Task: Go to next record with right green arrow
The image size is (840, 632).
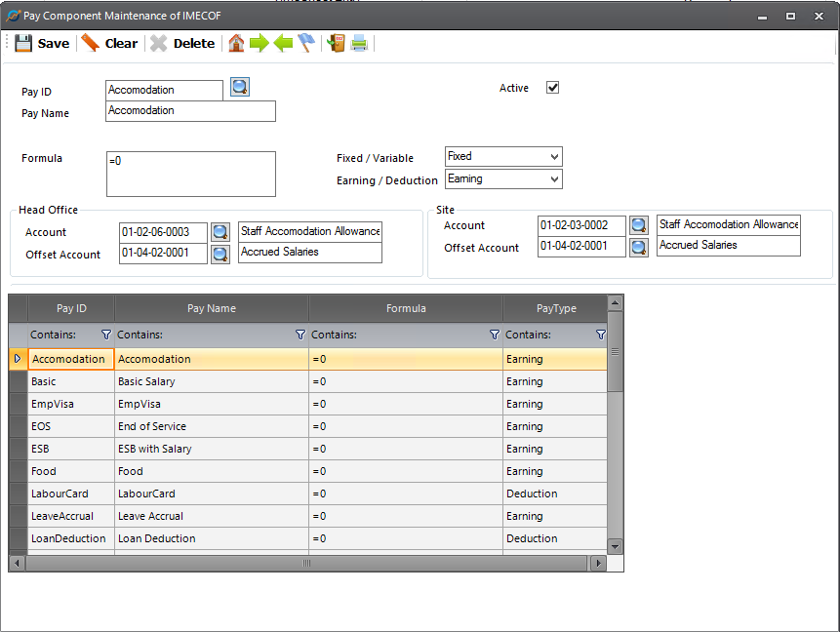Action: [x=260, y=43]
